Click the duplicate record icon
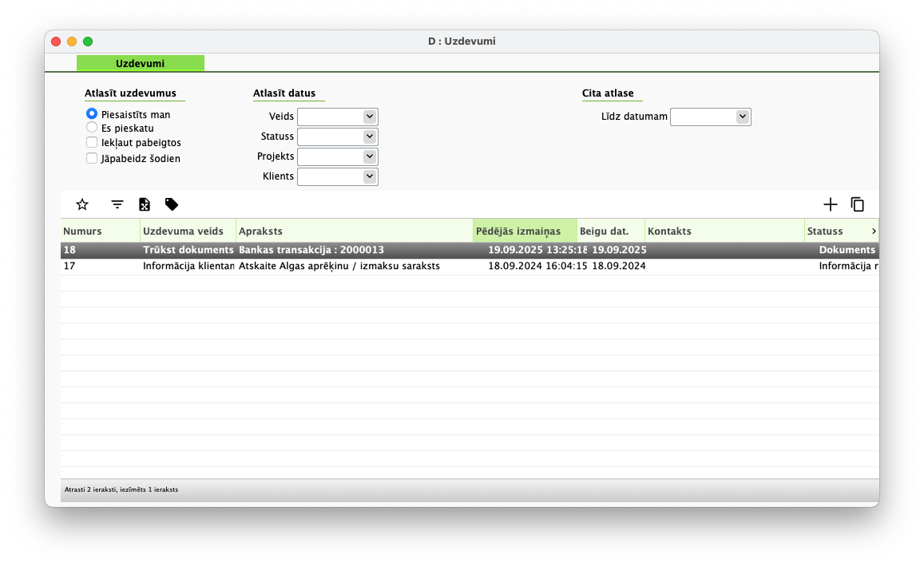This screenshot has width=924, height=566. pos(858,204)
